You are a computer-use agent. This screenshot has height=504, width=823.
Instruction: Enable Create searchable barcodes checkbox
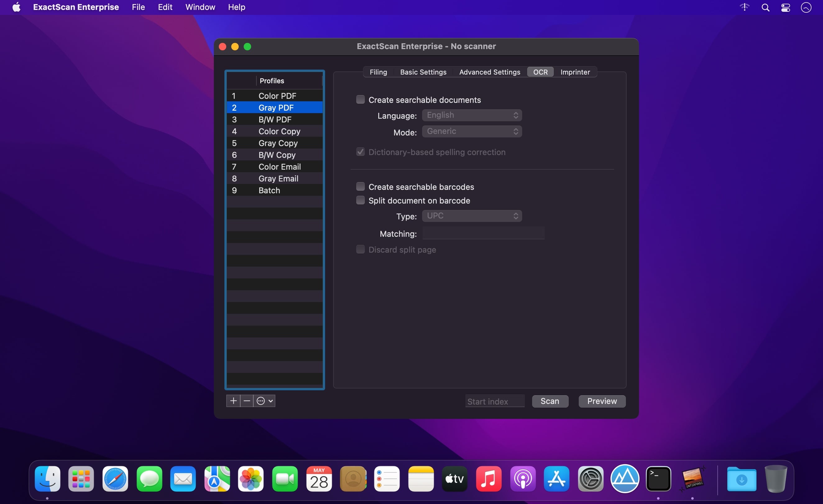point(360,186)
